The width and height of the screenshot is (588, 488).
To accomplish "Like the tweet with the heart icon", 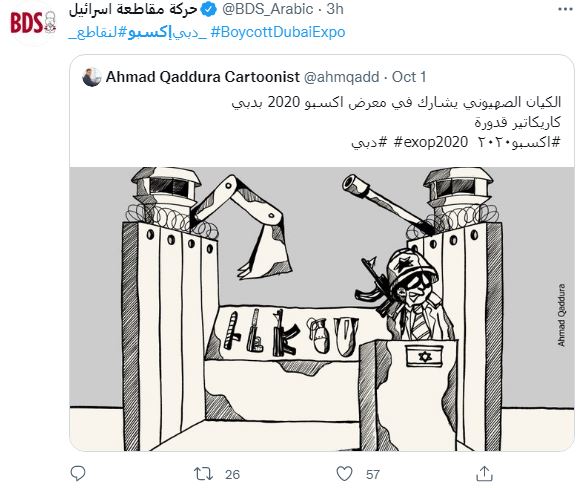I will [x=344, y=474].
